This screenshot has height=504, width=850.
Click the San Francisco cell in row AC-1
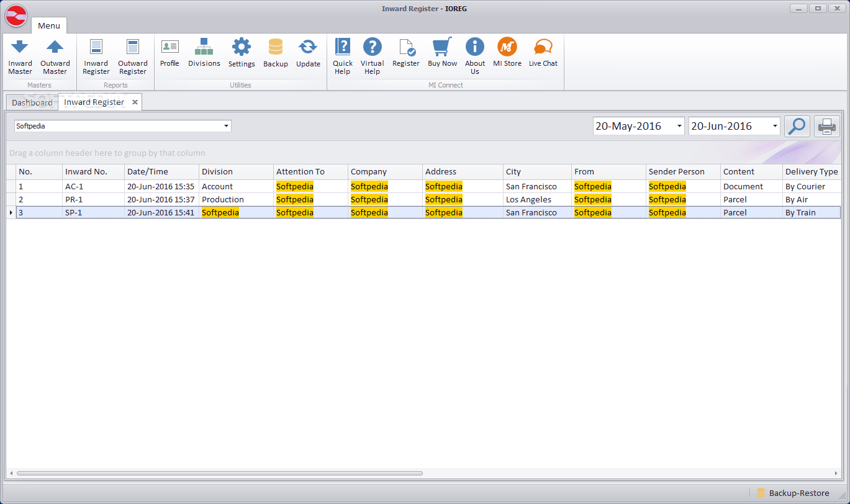(537, 187)
